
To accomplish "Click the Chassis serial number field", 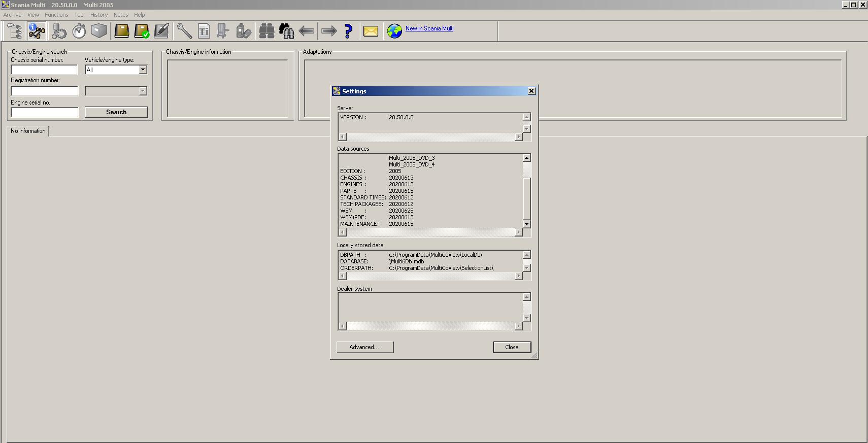I will click(x=45, y=70).
